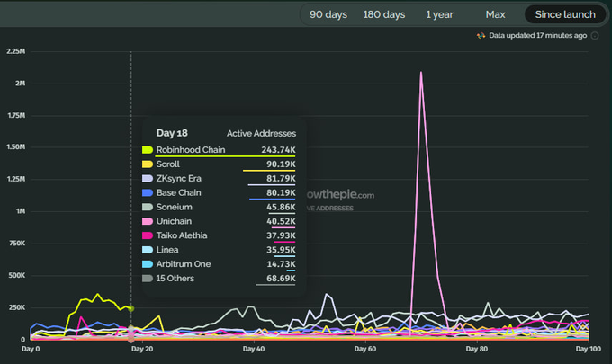This screenshot has height=364, width=612.
Task: Click the 1.50M y-axis label
Action: click(x=16, y=146)
